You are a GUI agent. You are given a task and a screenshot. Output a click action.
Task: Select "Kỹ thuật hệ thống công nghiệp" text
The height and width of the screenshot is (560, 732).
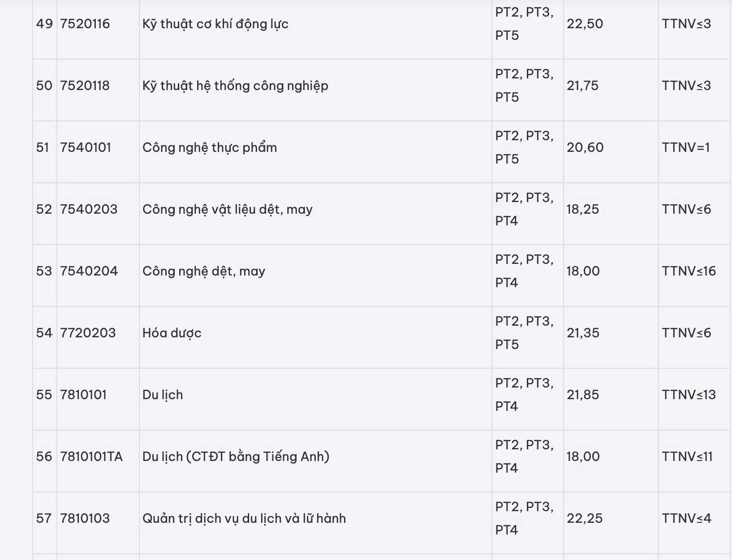pos(235,86)
